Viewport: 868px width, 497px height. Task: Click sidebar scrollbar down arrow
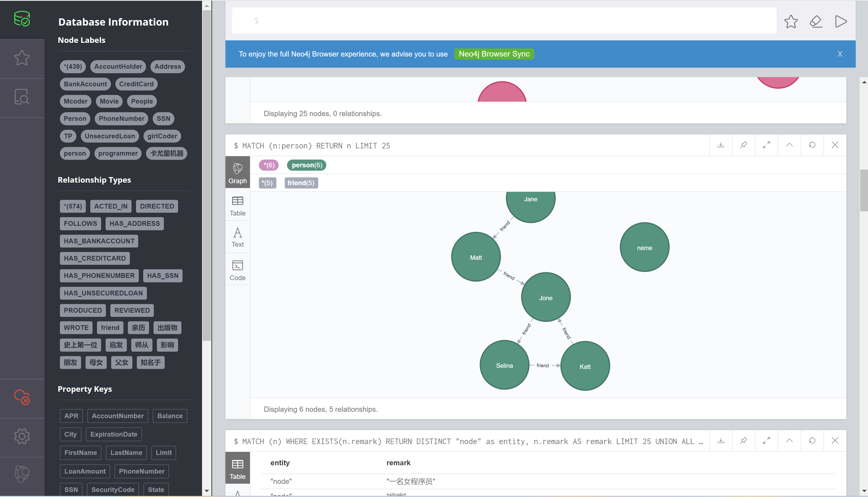point(207,491)
